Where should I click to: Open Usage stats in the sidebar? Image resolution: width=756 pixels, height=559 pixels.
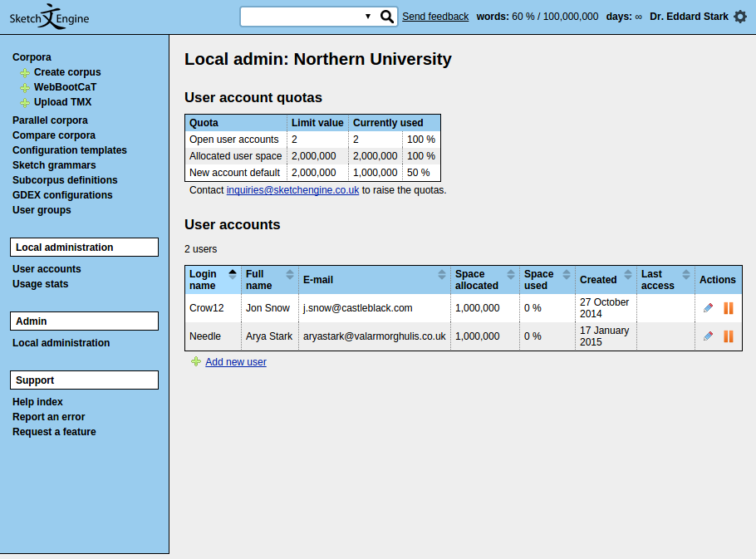(41, 284)
